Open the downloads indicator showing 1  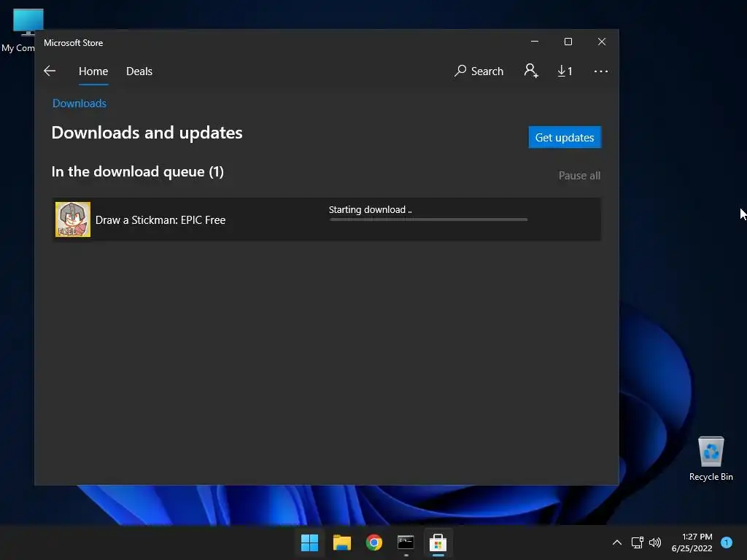pyautogui.click(x=565, y=71)
